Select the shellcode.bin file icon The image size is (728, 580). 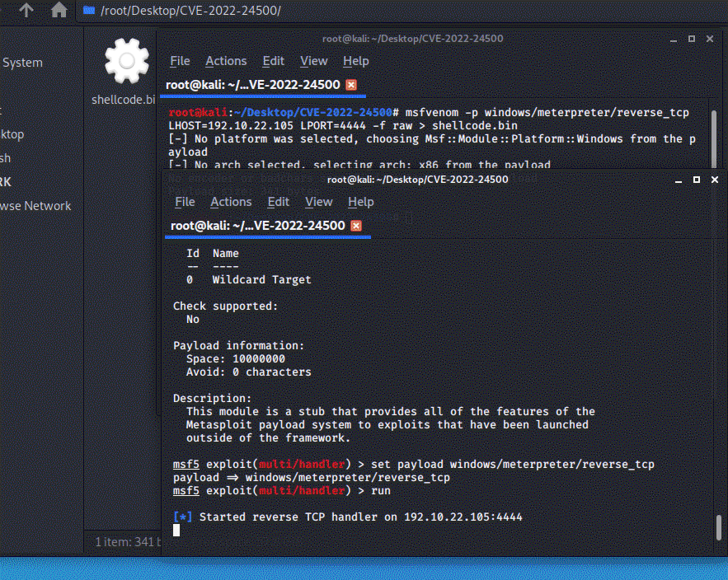(126, 61)
